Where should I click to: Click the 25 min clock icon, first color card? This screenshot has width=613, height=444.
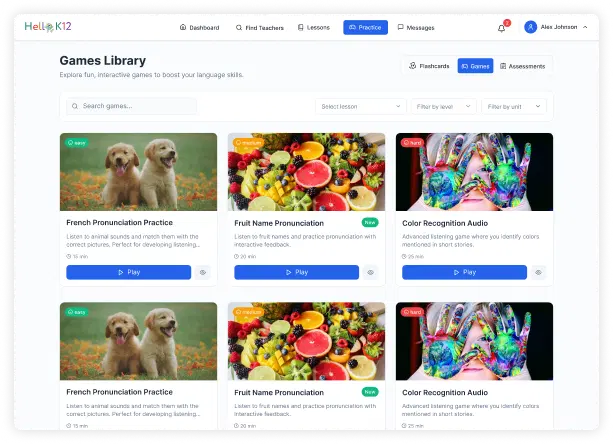click(x=404, y=257)
